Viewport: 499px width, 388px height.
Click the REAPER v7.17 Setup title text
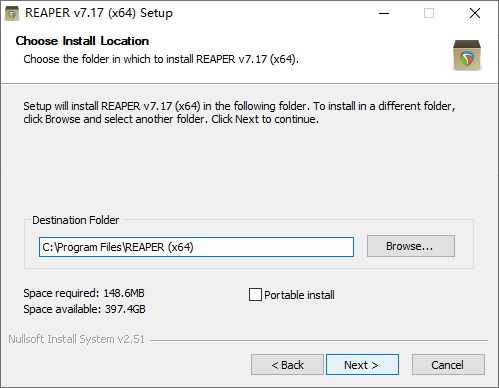point(99,13)
